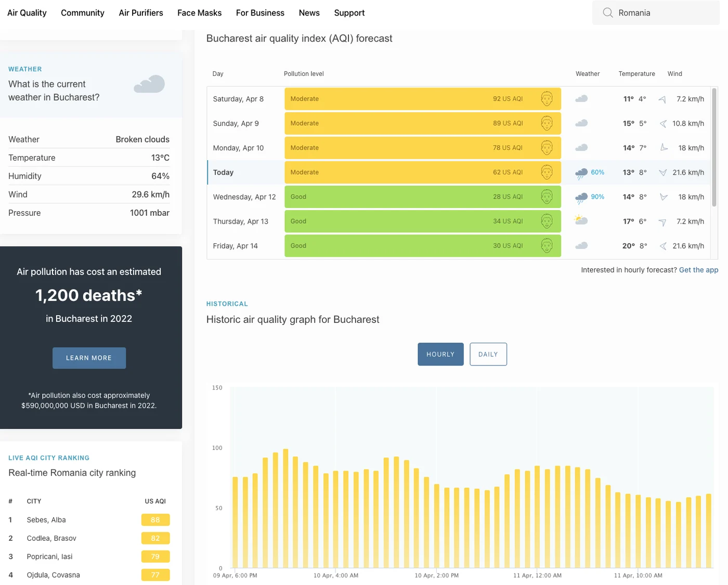Click the 79 AQI badge for Popricani

(155, 556)
